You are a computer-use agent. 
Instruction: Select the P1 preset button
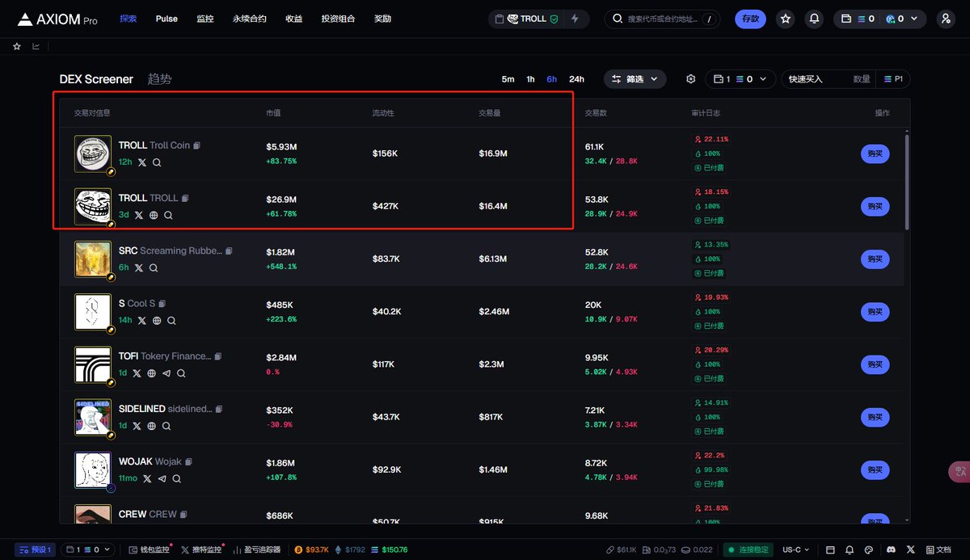coord(893,79)
